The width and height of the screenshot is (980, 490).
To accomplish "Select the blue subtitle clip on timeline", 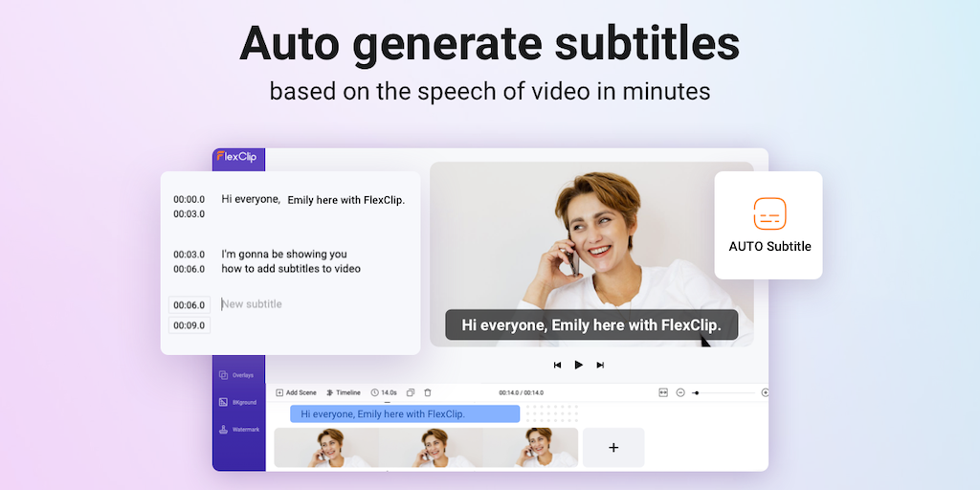I will (x=405, y=413).
